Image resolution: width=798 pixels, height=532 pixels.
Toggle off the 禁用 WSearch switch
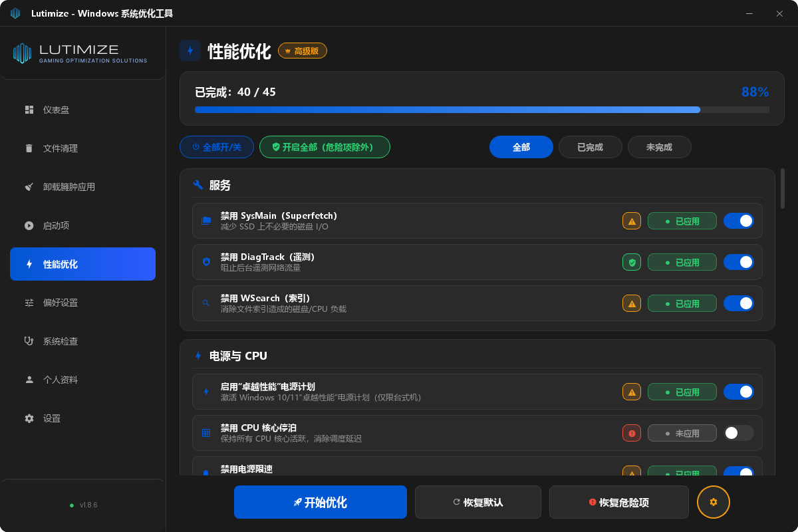(x=738, y=303)
